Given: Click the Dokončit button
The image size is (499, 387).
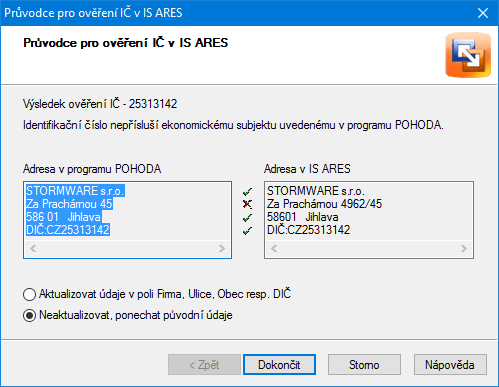Looking at the screenshot, I should [279, 365].
